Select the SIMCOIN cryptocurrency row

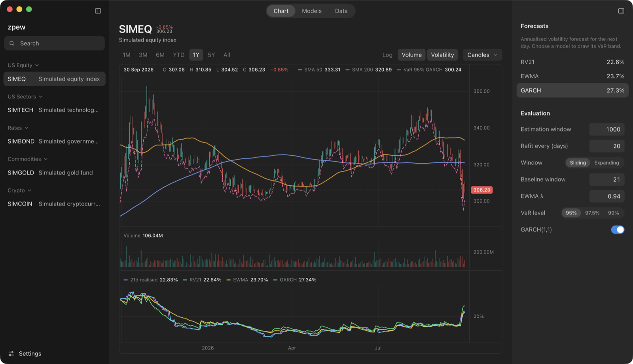55,204
